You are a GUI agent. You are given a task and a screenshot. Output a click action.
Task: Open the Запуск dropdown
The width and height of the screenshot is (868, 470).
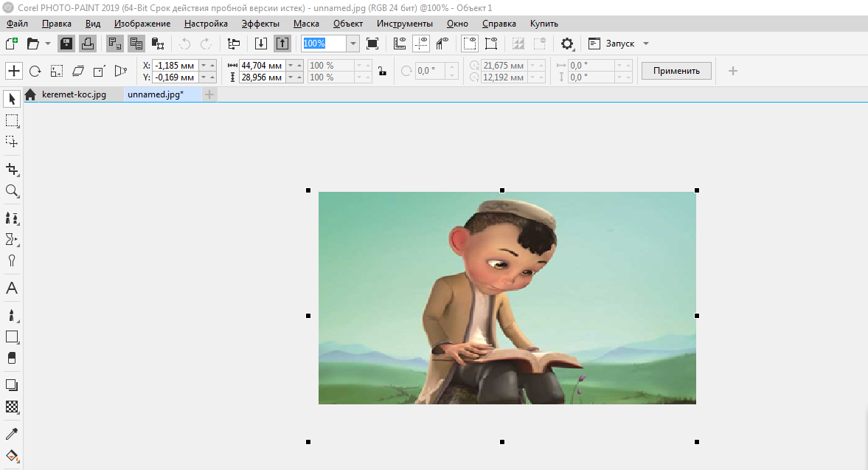click(646, 44)
